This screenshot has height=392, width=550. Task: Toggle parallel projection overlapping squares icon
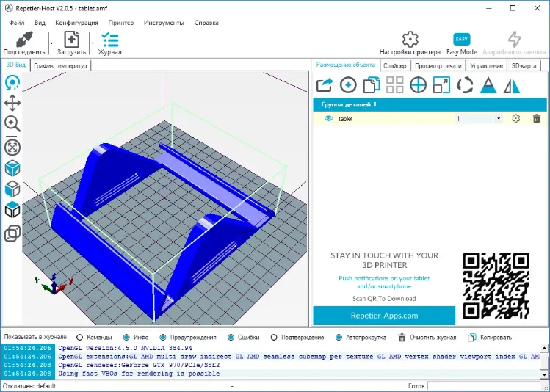[12, 233]
